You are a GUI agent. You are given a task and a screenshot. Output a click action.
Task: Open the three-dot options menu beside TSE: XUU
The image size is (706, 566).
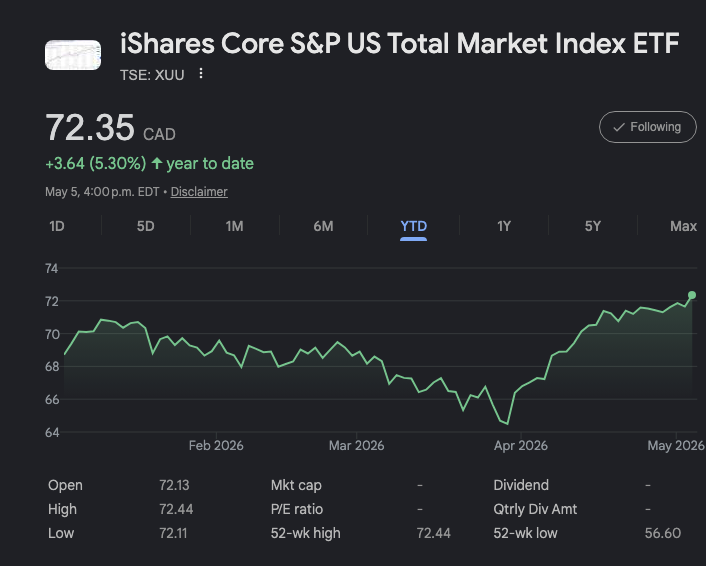pos(201,73)
